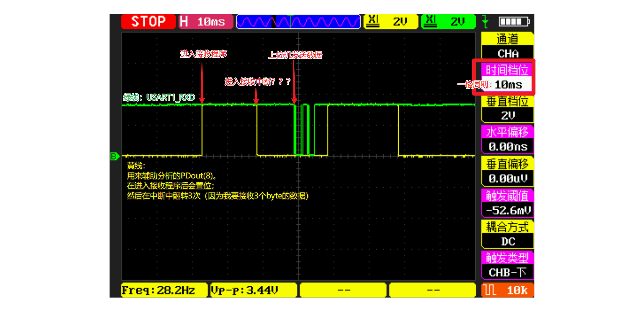Click the red STOP run status indicator
The width and height of the screenshot is (644, 312).
(148, 22)
